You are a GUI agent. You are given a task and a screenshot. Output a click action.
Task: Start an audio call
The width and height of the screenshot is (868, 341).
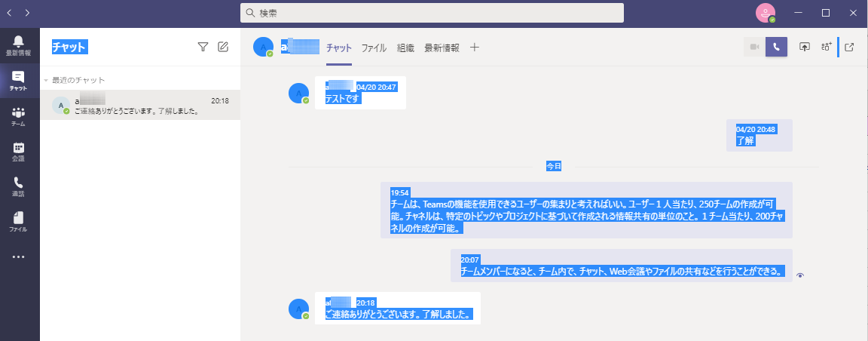(x=776, y=47)
